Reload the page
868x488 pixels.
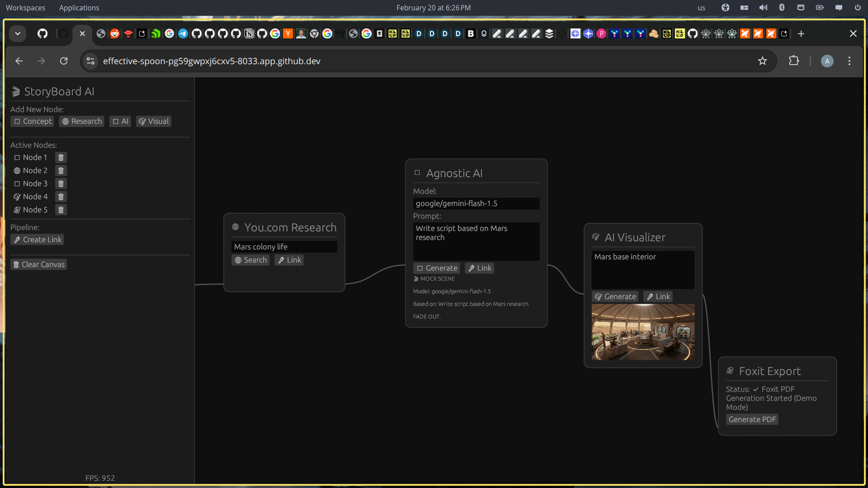64,61
